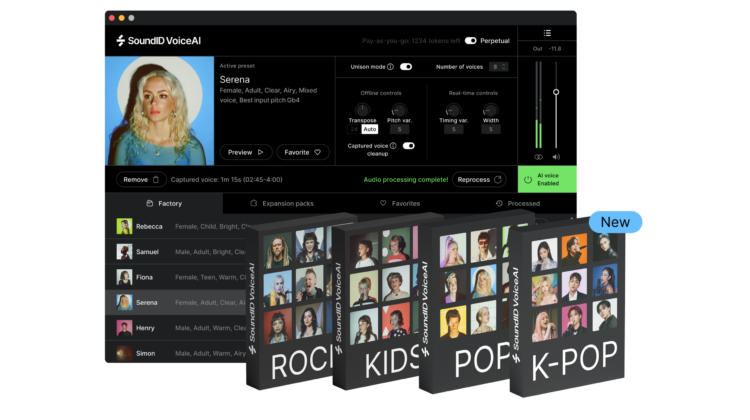Click Captured voice cleanup info icon
The width and height of the screenshot is (750, 420).
pos(393,146)
